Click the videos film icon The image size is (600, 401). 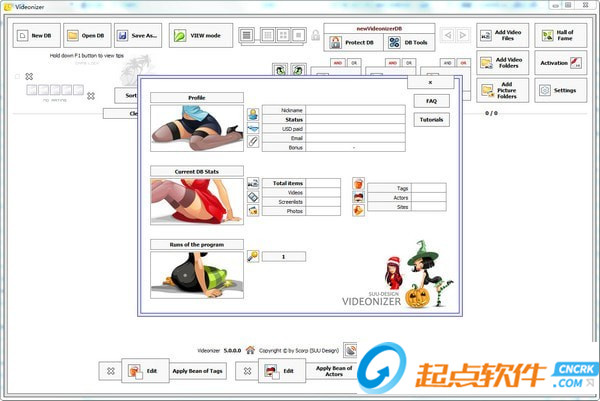[253, 197]
